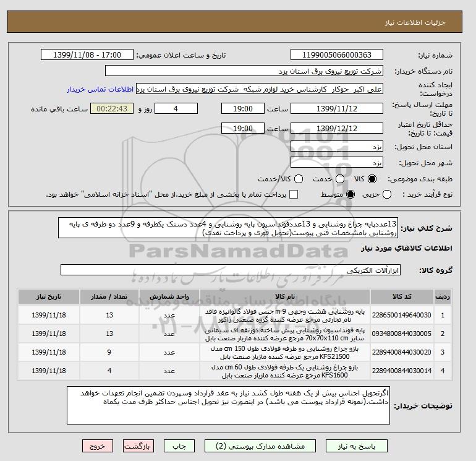
Task: Click item code 2289400844030014
Action: coord(402,371)
